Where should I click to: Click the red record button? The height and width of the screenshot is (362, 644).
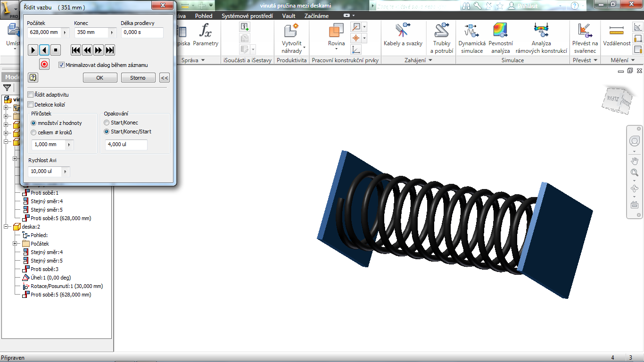point(44,65)
